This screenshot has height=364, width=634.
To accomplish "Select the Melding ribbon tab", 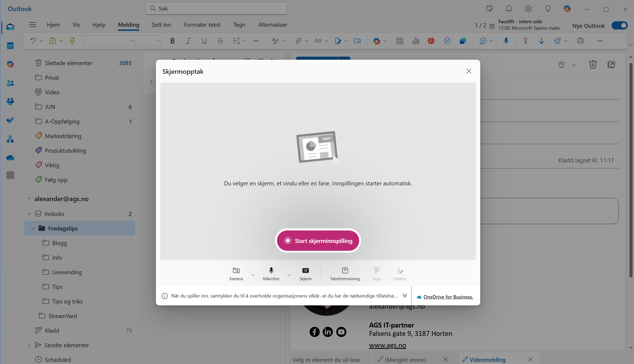I will coord(128,24).
